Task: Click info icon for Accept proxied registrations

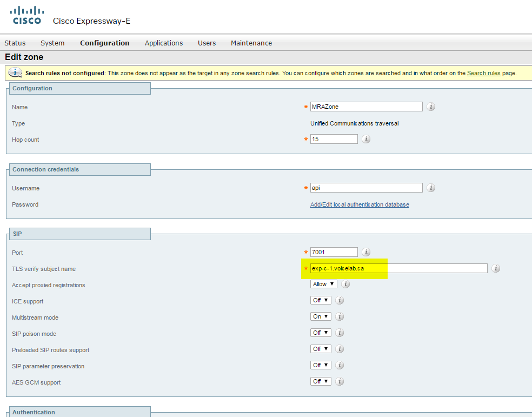Action: tap(345, 284)
